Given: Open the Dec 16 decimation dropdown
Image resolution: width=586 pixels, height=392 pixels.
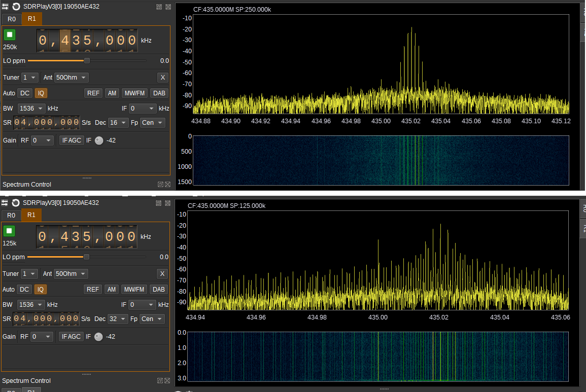Looking at the screenshot, I should [x=118, y=123].
